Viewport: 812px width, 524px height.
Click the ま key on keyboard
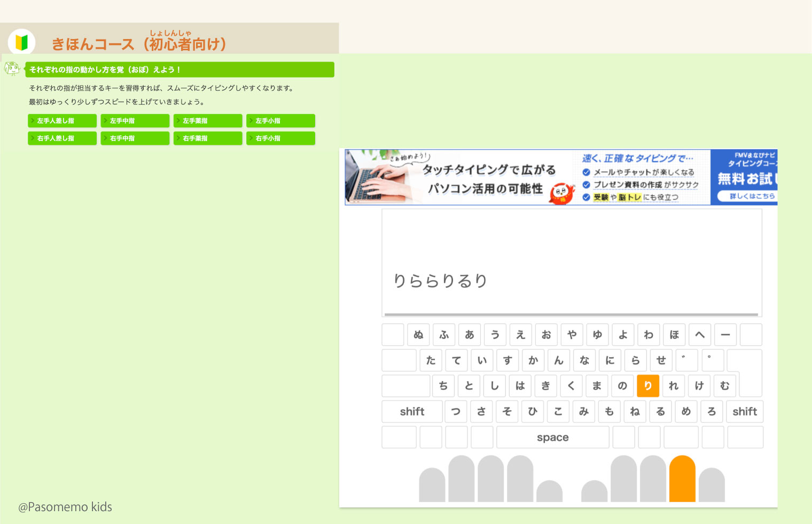[x=597, y=386]
